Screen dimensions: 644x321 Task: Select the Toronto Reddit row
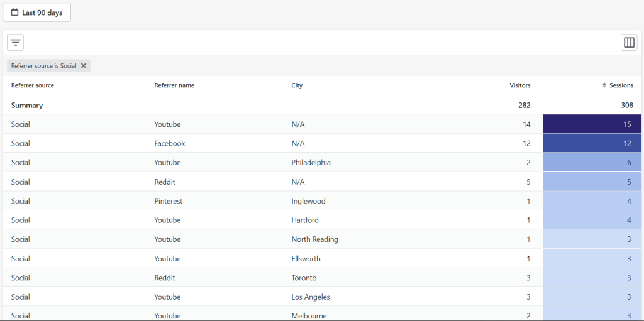(x=322, y=278)
